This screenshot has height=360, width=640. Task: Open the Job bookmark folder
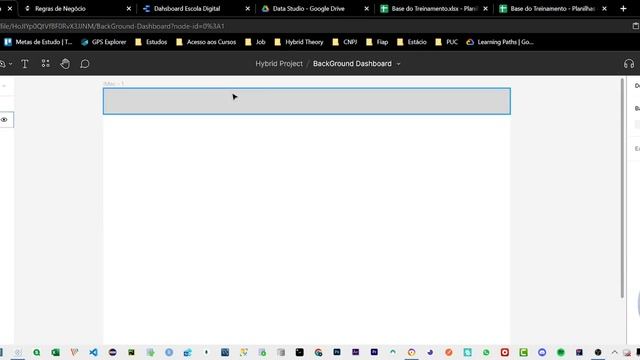click(255, 42)
